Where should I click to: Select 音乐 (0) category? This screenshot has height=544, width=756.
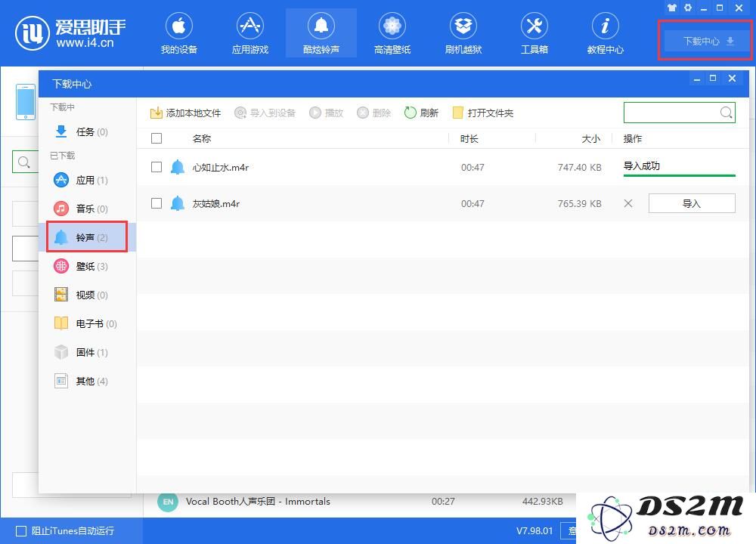coord(87,209)
